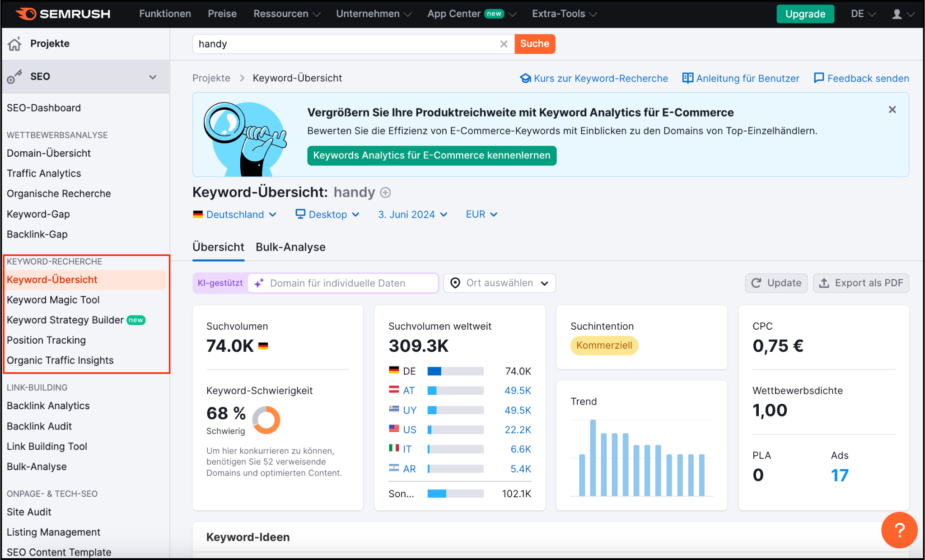The width and height of the screenshot is (925, 560).
Task: Open Link Building Tool in sidebar
Action: 47,447
